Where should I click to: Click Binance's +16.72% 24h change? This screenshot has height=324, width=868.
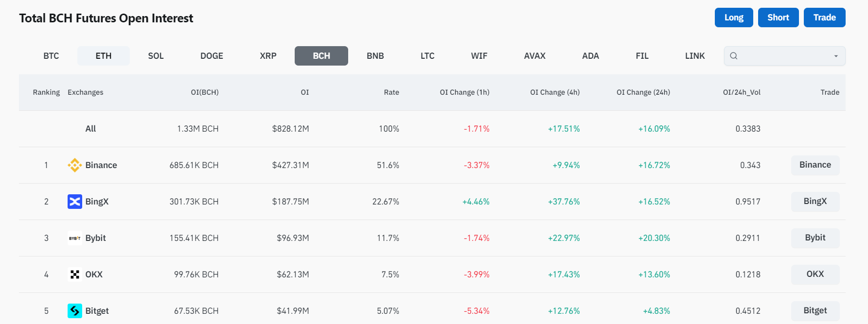654,165
